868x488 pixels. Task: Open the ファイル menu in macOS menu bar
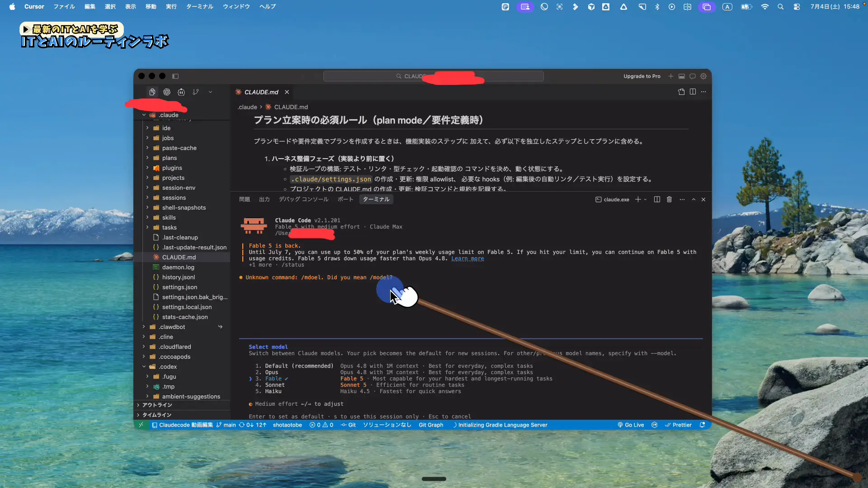[64, 6]
